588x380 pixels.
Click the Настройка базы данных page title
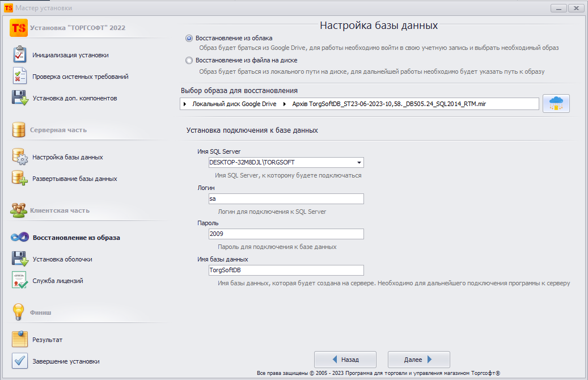pyautogui.click(x=379, y=26)
